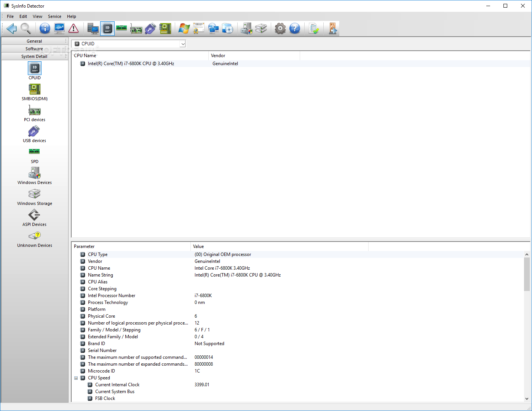Select the Name String parameter row
The width and height of the screenshot is (532, 411).
[297, 275]
